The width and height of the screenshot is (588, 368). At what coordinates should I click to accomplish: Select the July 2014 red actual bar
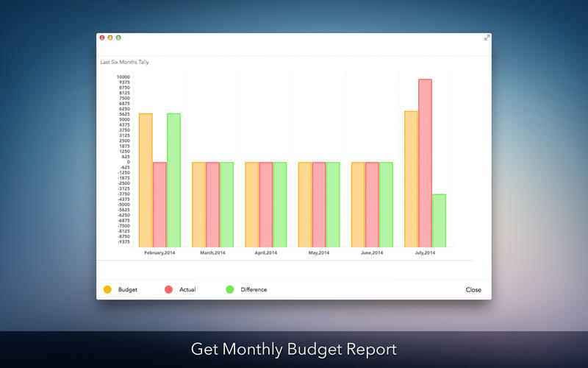[x=426, y=163]
